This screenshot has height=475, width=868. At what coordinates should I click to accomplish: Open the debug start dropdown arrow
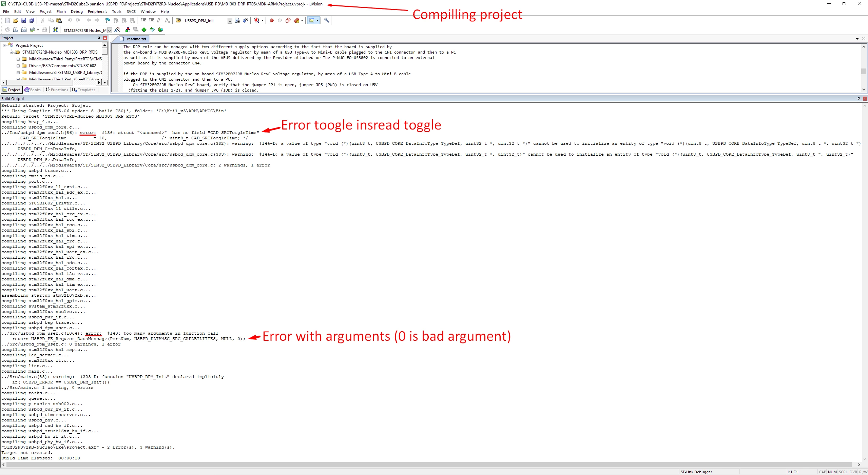point(262,21)
